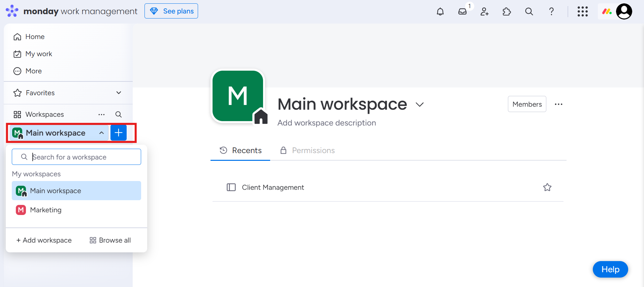
Task: Click the top bar search icon
Action: pos(529,11)
